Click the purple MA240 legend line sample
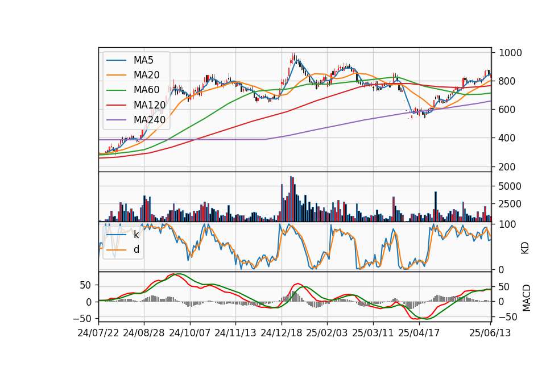This screenshot has height=392, width=546. coord(116,120)
